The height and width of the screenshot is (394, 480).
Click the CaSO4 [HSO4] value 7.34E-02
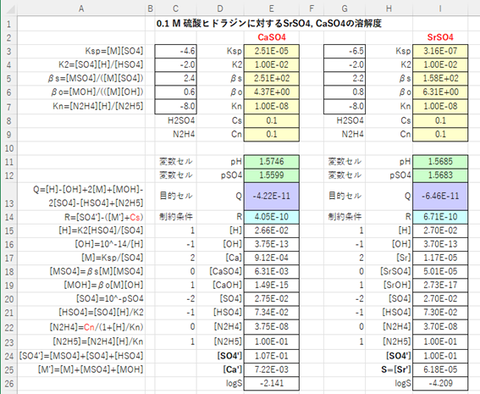[271, 313]
